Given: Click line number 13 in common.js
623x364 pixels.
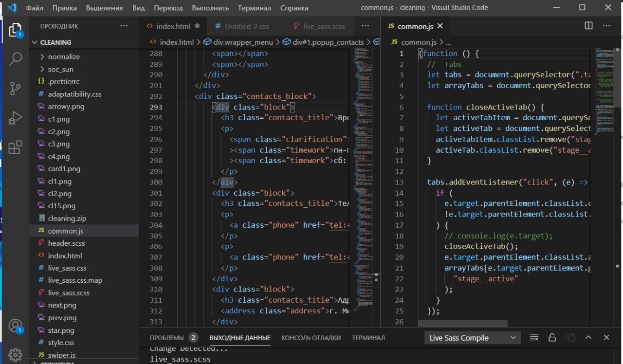Looking at the screenshot, I should point(400,182).
